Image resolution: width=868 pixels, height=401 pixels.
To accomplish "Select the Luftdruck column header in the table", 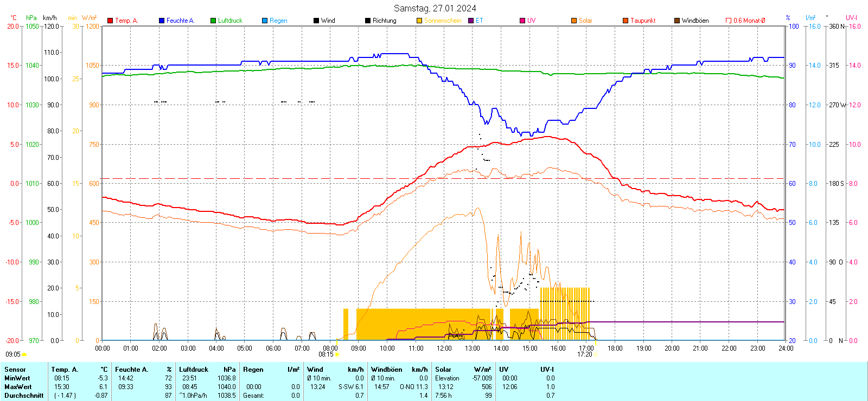I will pos(194,370).
